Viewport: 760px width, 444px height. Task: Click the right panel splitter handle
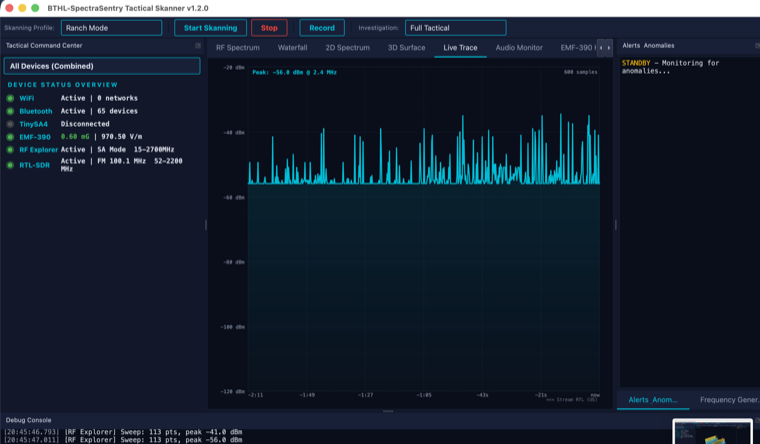616,224
